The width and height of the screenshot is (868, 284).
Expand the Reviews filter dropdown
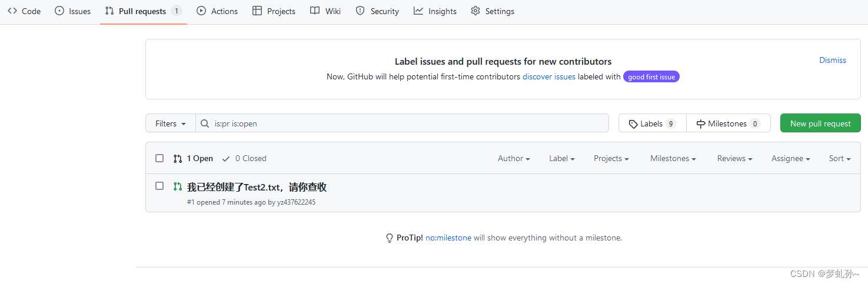[x=735, y=159]
